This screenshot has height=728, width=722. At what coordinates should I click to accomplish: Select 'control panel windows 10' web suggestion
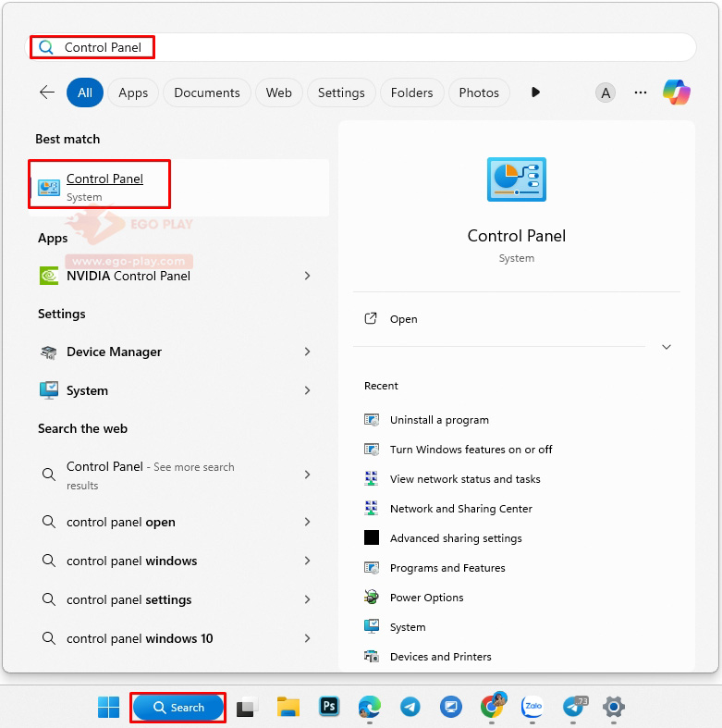140,639
